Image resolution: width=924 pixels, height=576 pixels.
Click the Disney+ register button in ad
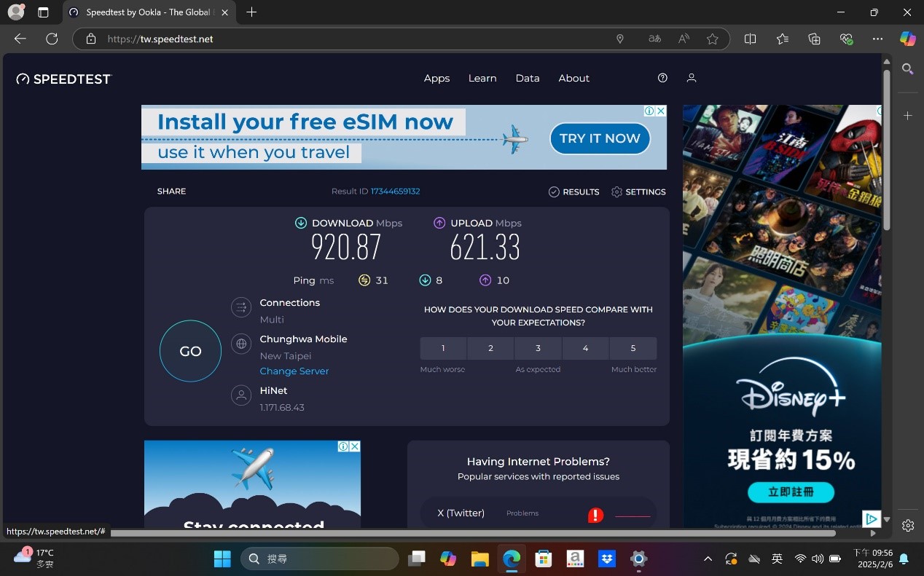(x=791, y=492)
